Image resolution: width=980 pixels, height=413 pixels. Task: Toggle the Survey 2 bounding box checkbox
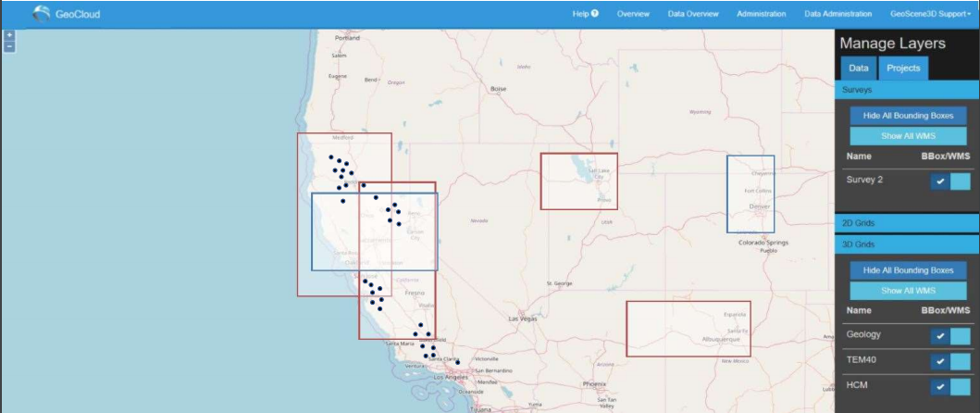[940, 182]
